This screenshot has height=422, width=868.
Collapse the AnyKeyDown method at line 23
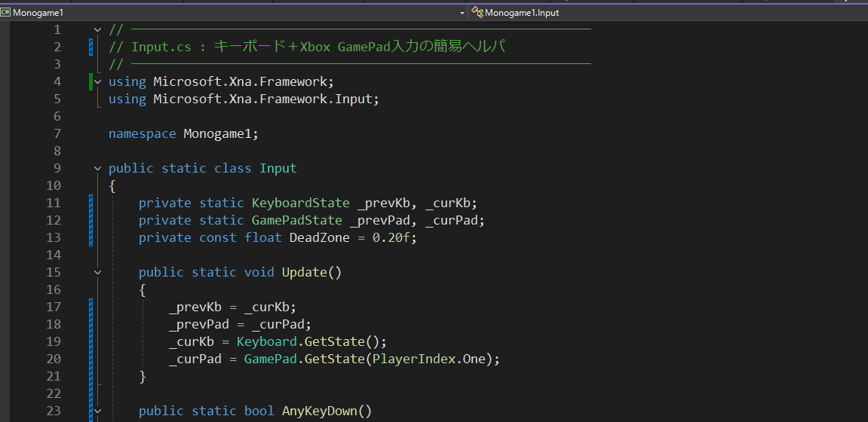click(97, 411)
